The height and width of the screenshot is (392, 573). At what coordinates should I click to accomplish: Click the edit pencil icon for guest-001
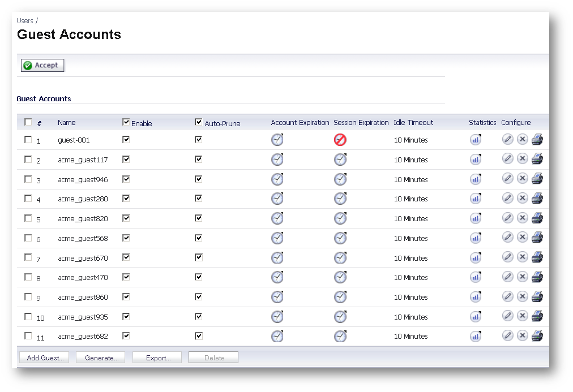pyautogui.click(x=508, y=139)
